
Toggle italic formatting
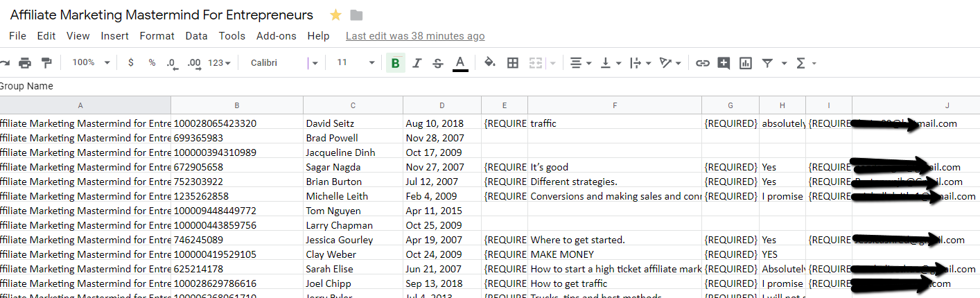pos(417,63)
